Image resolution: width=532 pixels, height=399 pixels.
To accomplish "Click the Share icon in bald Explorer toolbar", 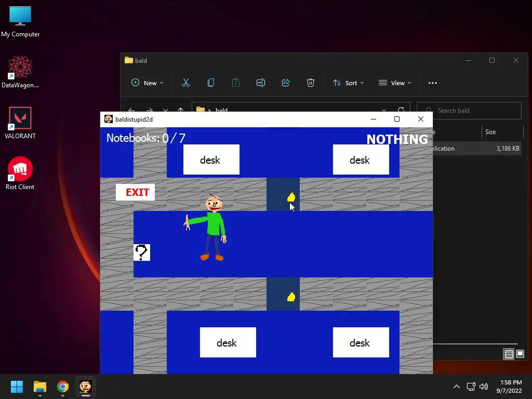I will [286, 83].
